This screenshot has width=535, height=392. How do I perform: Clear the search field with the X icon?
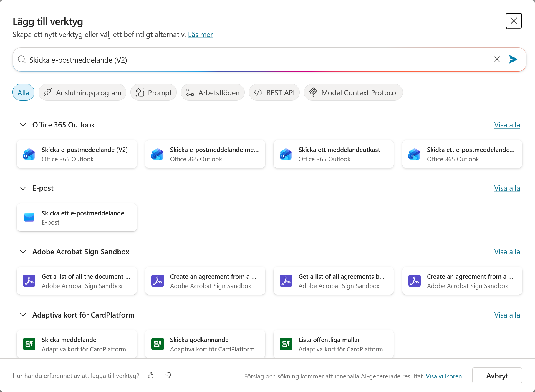(x=497, y=59)
